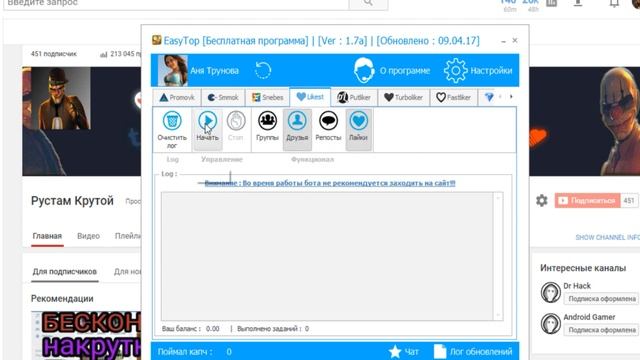Switch to the Putliker tab
Viewport: 640px width, 360px height.
coord(354,98)
